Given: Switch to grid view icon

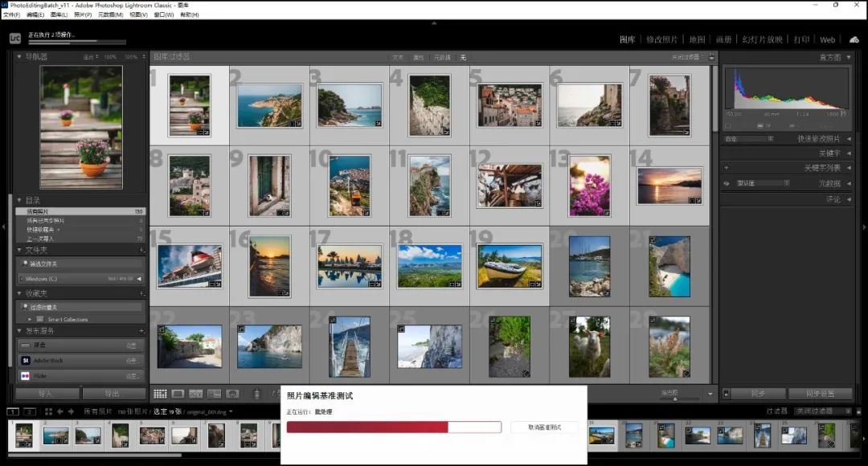Looking at the screenshot, I should tap(160, 394).
